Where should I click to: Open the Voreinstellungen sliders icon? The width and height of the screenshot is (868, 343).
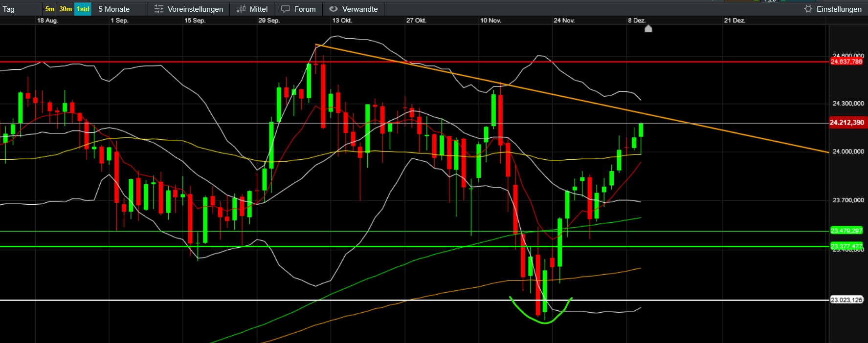tap(158, 9)
